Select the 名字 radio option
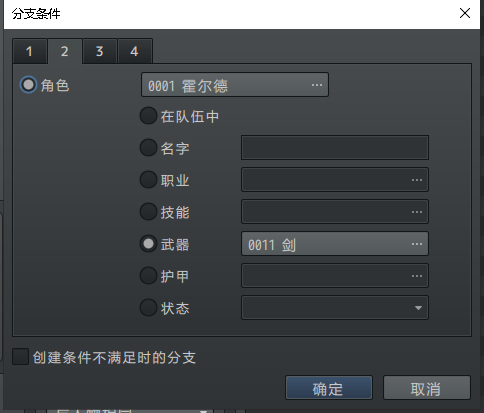Screen dimensions: 484x413 coord(148,148)
